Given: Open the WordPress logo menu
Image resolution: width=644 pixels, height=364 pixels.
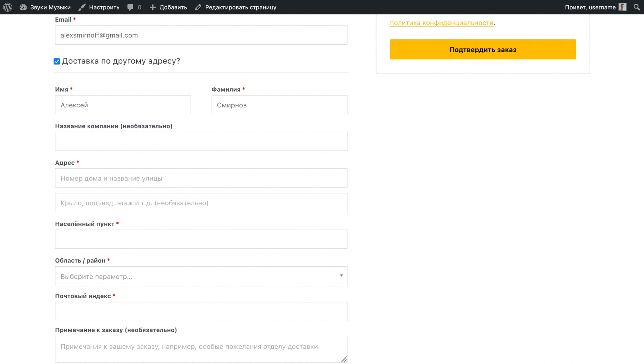Looking at the screenshot, I should pyautogui.click(x=8, y=7).
